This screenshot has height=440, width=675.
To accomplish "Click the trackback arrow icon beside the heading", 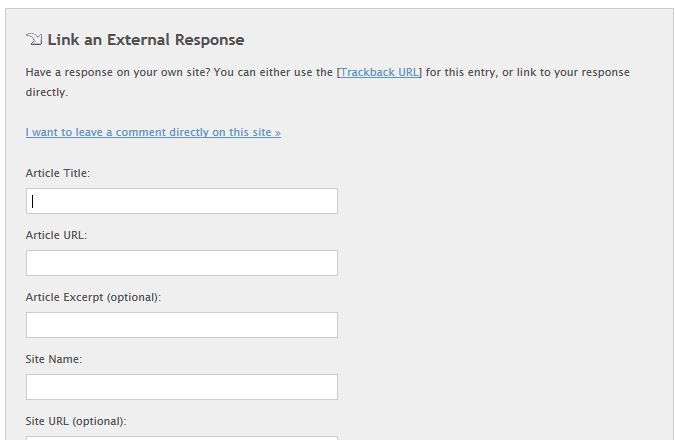I will click(33, 40).
